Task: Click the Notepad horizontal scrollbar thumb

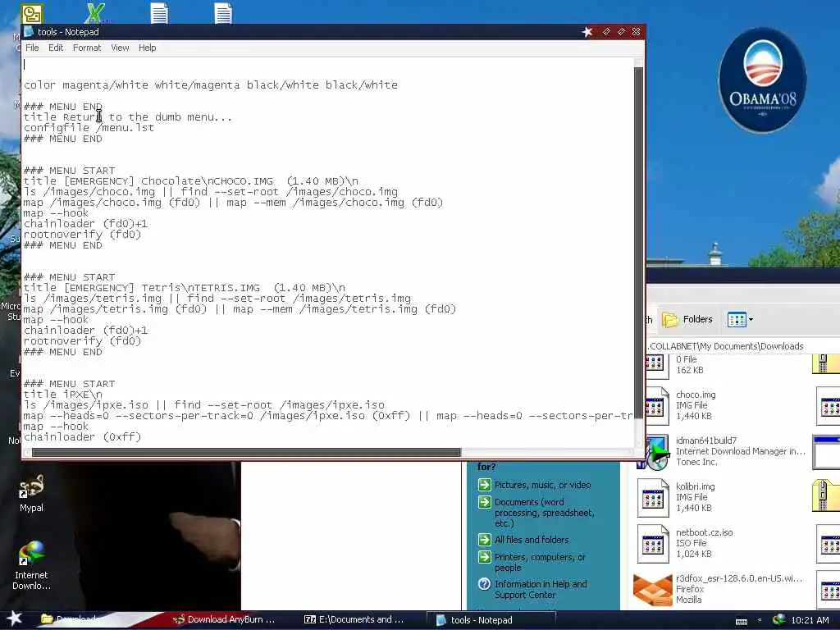Action: 246,453
